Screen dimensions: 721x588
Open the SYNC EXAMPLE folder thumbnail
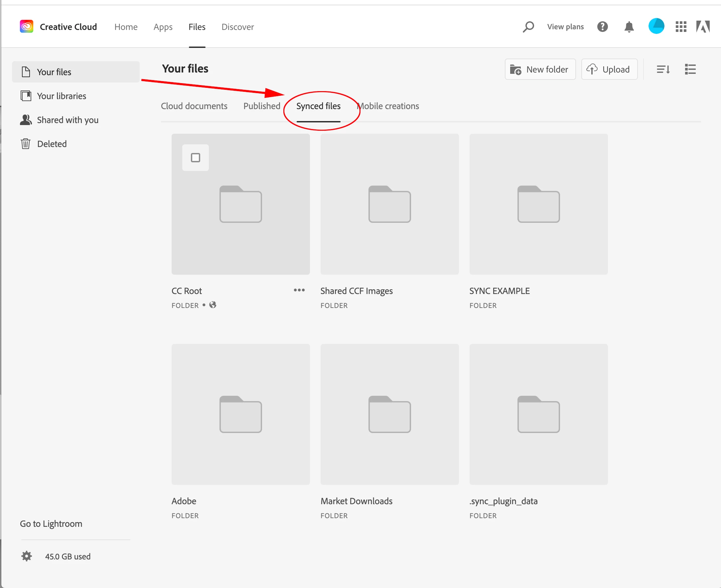click(538, 204)
